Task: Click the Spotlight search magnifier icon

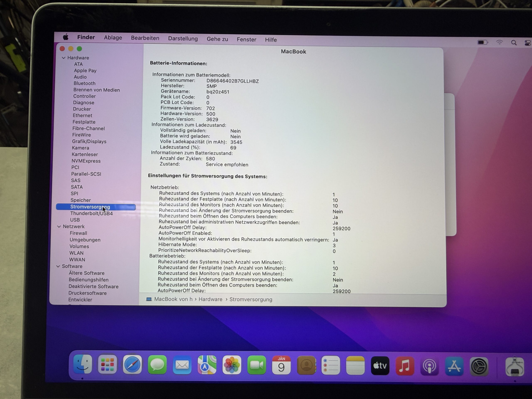Action: 514,43
